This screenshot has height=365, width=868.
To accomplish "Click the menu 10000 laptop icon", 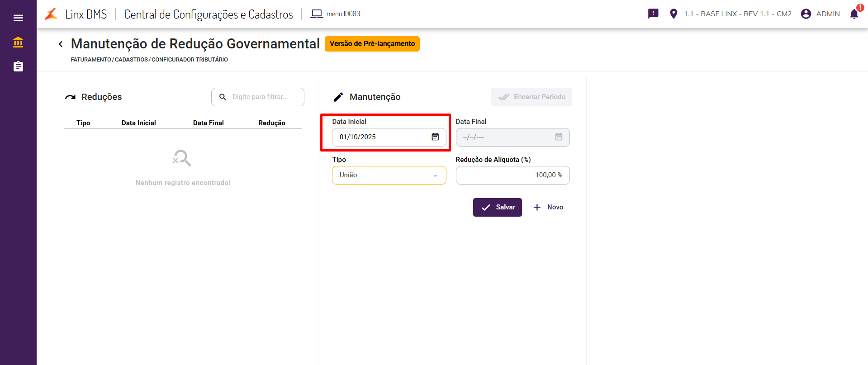I will pos(317,14).
